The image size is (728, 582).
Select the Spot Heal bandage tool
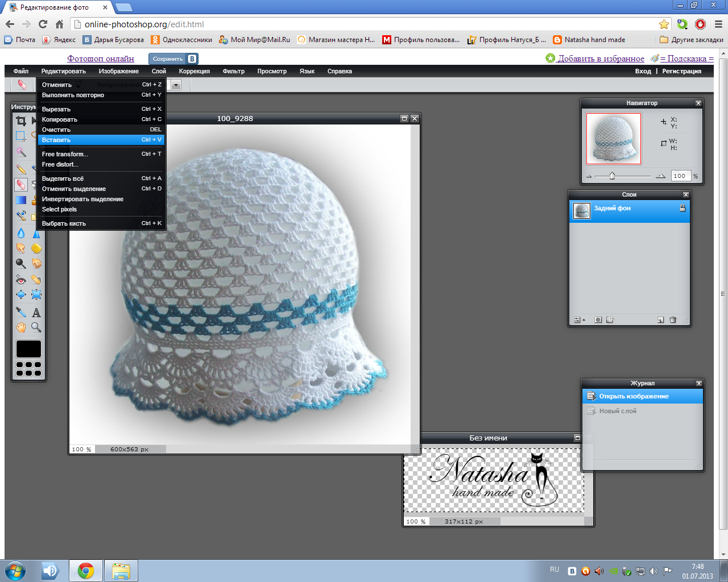pyautogui.click(x=36, y=279)
